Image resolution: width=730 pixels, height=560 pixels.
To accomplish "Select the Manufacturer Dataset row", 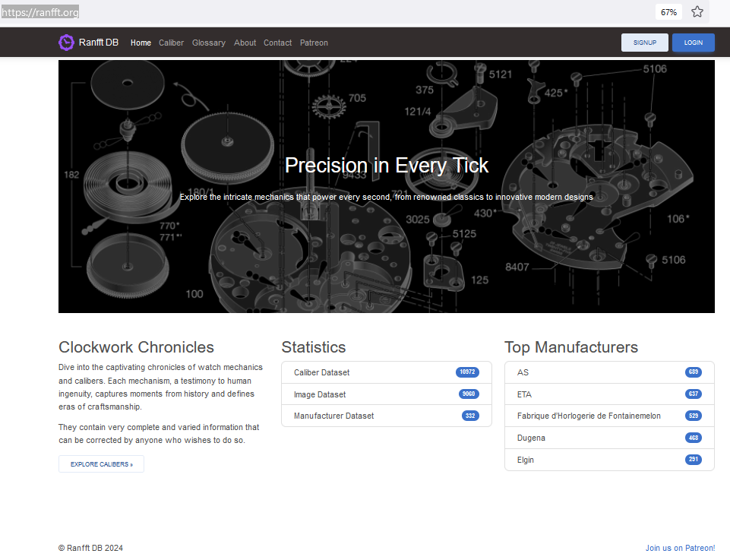I will (387, 416).
